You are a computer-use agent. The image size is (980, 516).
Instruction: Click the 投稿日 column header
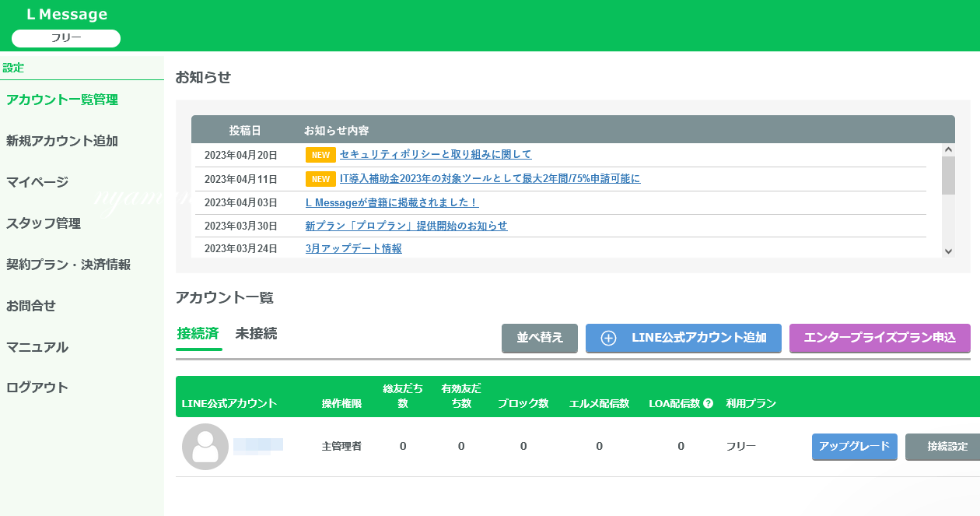pos(245,130)
